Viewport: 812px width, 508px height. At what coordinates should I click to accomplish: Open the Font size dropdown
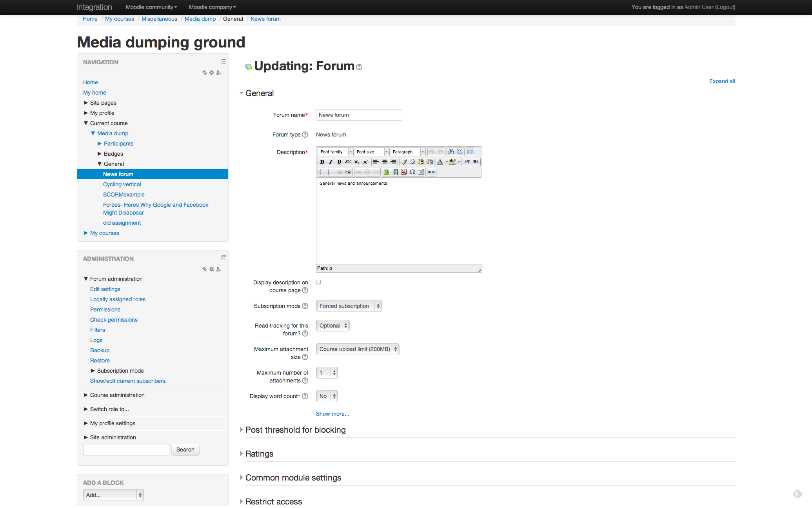click(x=372, y=152)
